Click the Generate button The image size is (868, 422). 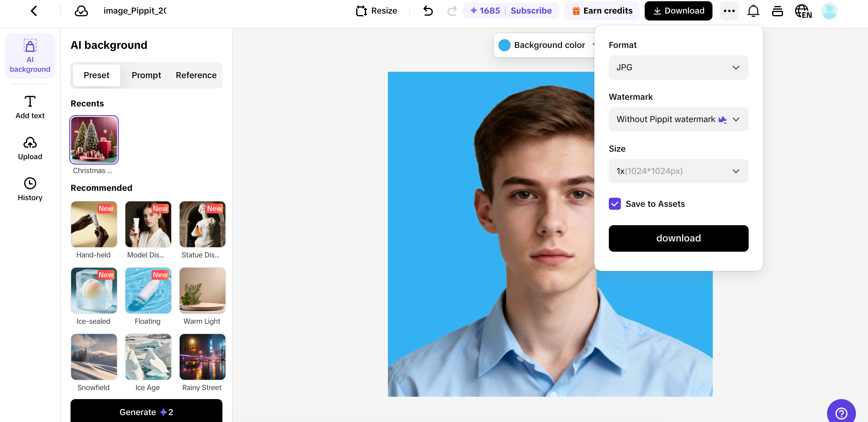tap(146, 412)
